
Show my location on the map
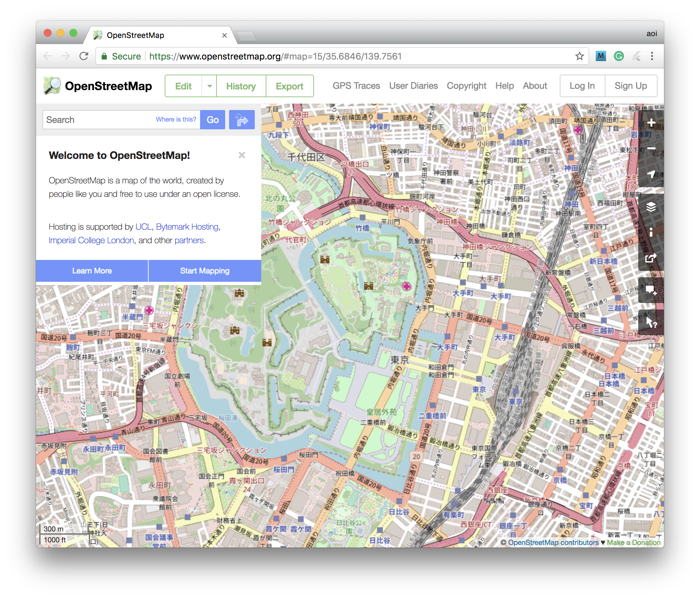(x=651, y=174)
